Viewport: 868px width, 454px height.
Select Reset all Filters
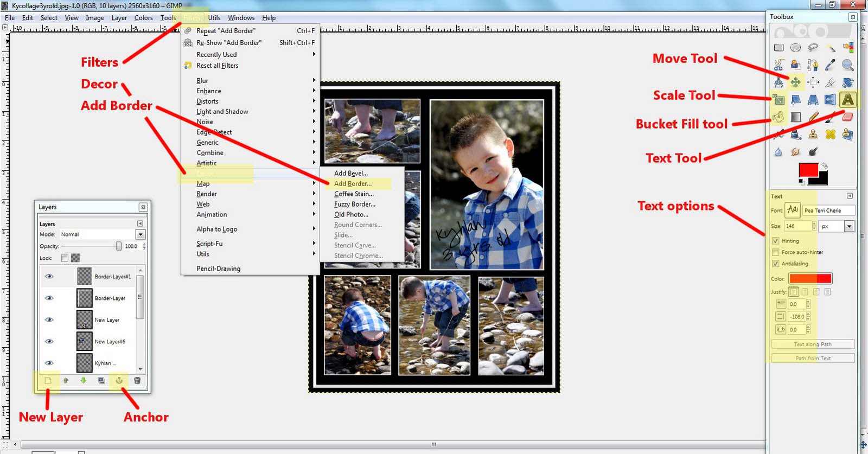pos(250,66)
